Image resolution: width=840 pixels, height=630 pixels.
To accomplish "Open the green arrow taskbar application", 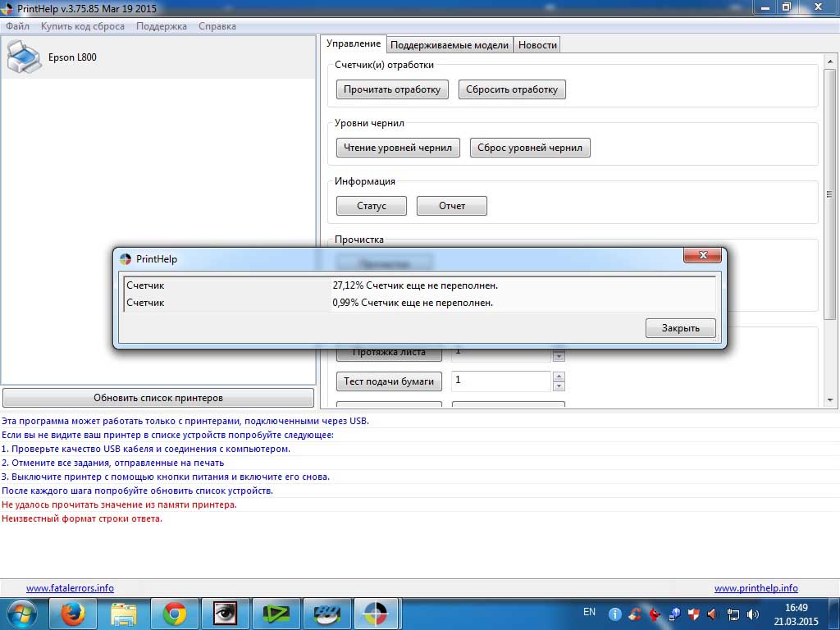I will pos(276,614).
